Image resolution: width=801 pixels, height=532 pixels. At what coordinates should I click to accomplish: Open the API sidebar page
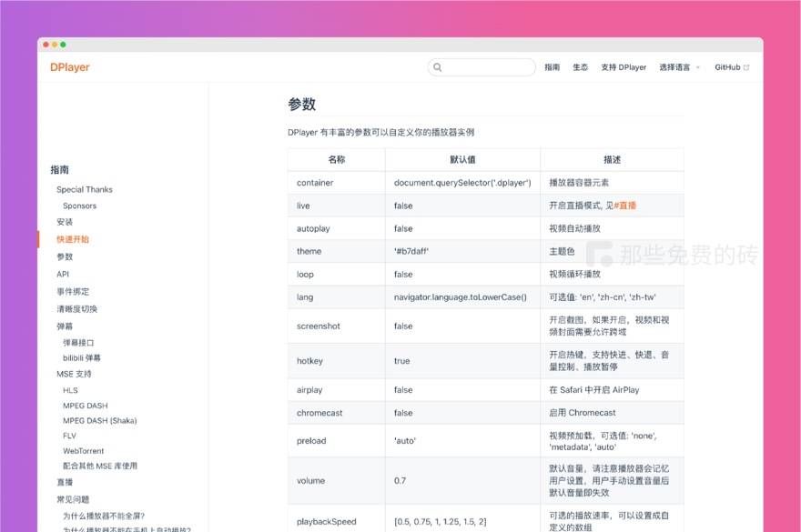pos(62,273)
